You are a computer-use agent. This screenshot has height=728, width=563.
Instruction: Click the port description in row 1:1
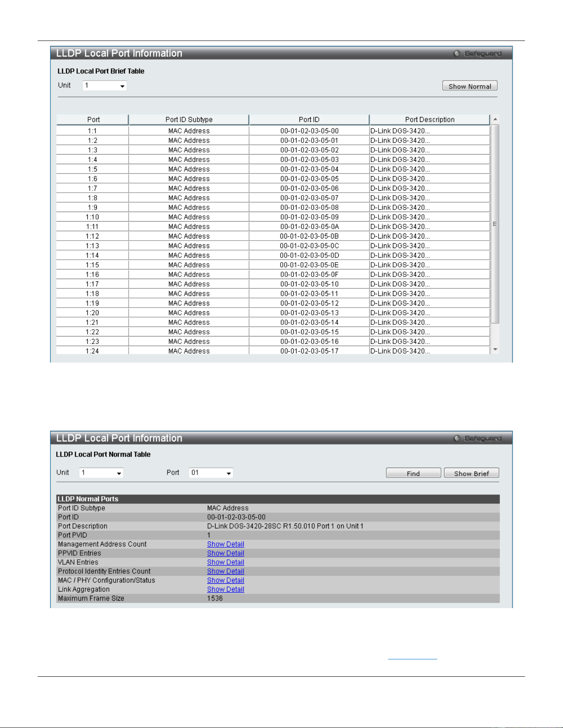400,131
